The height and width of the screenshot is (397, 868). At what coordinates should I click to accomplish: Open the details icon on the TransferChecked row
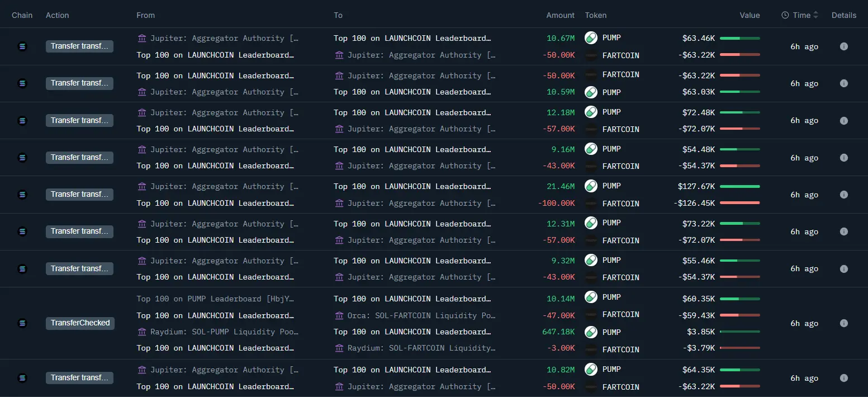(844, 323)
